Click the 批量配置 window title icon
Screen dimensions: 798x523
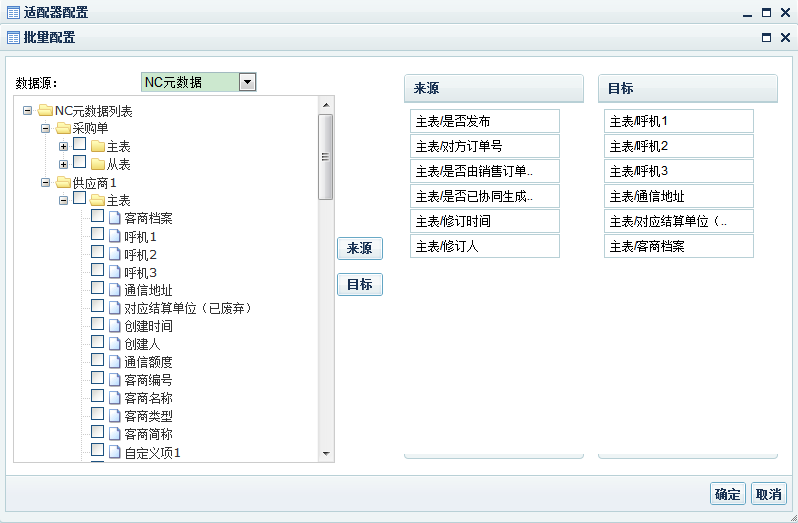[x=13, y=38]
